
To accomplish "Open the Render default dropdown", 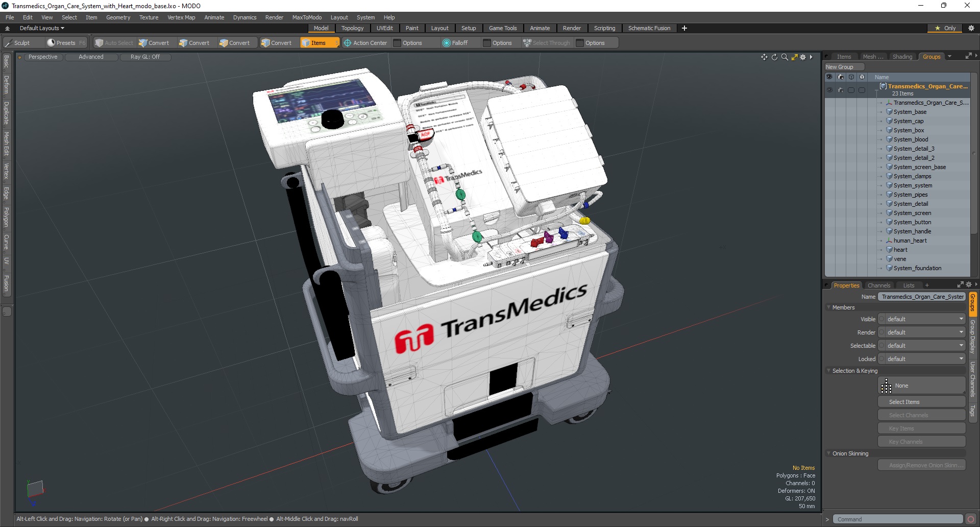I will 925,332.
